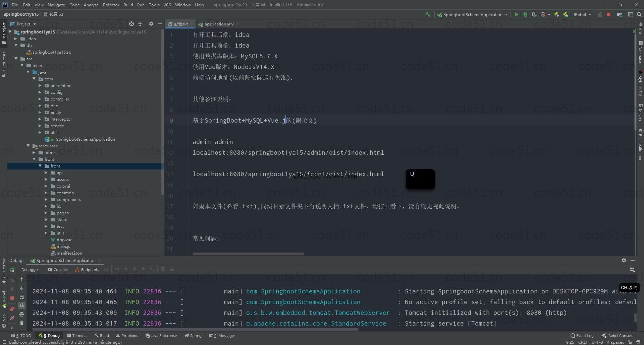Toggle the Structure side panel
This screenshot has height=345, width=644.
click(4, 64)
